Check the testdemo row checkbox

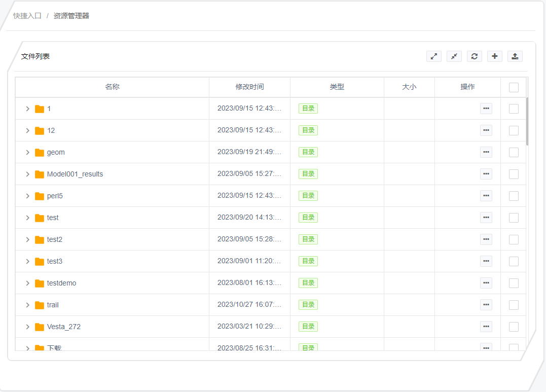pyautogui.click(x=514, y=283)
